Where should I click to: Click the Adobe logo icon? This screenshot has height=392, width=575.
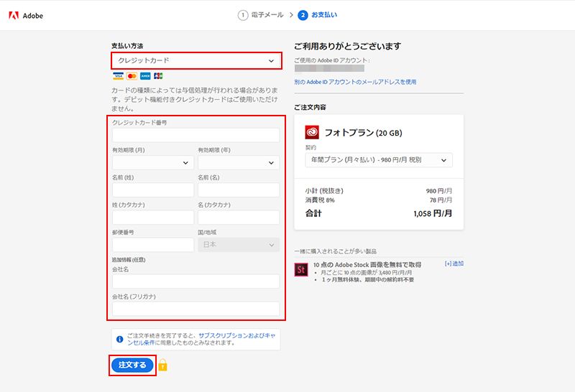tap(14, 15)
